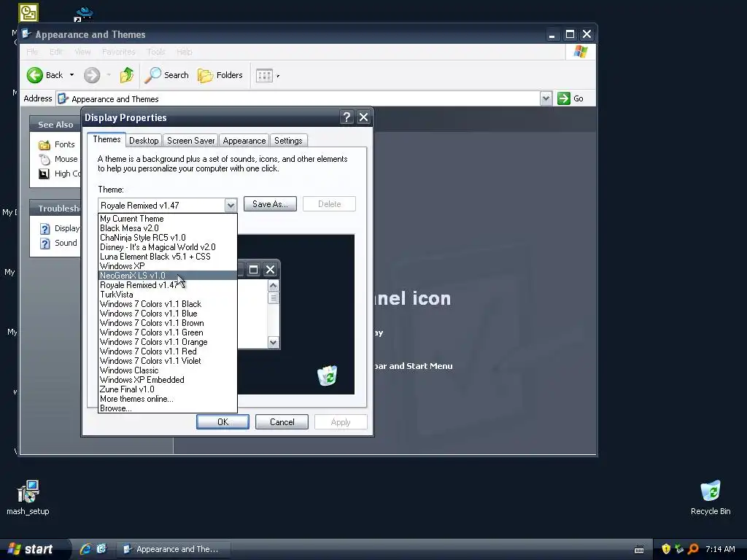Switch to the Settings tab
The image size is (747, 560).
(x=288, y=141)
